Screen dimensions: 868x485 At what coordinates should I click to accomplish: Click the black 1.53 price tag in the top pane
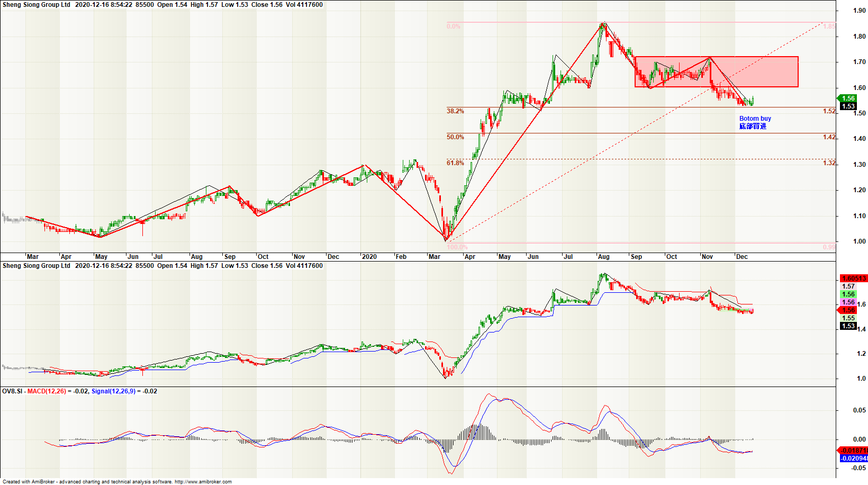[848, 106]
